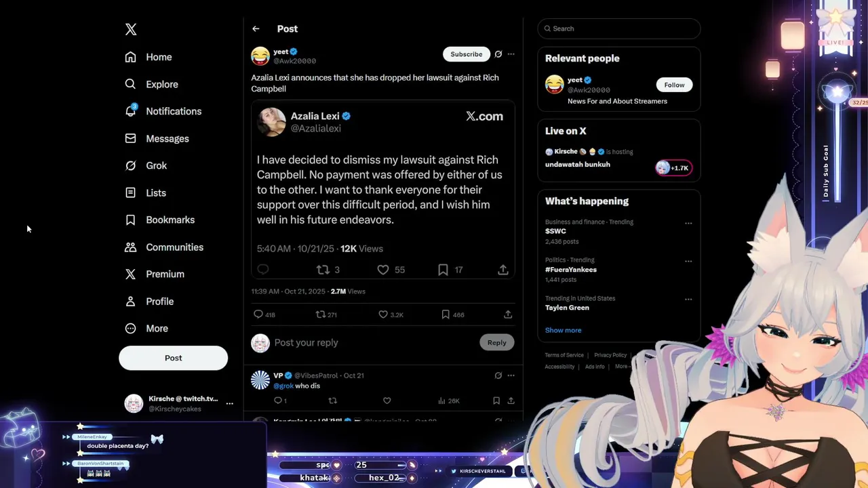This screenshot has width=868, height=488.
Task: Expand account menu beside Kirsche profile
Action: pos(230,403)
